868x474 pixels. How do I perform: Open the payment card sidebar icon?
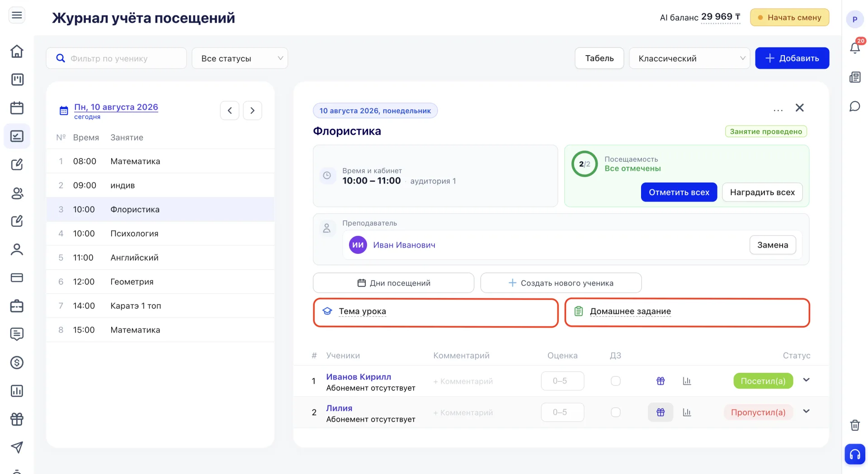[x=17, y=277]
